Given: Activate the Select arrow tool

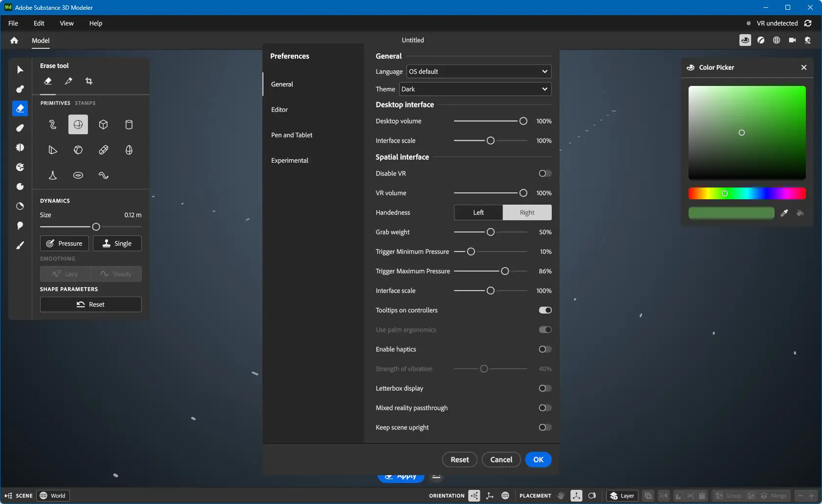Looking at the screenshot, I should [20, 70].
